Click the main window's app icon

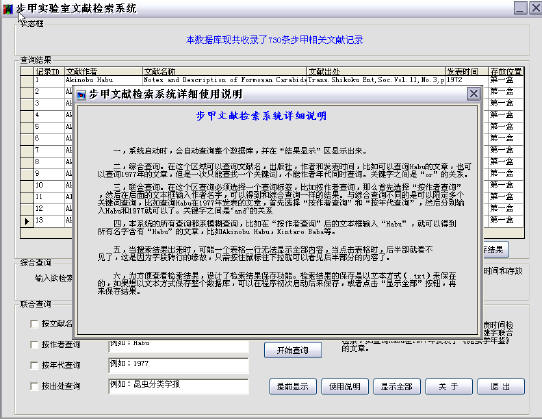[8, 9]
